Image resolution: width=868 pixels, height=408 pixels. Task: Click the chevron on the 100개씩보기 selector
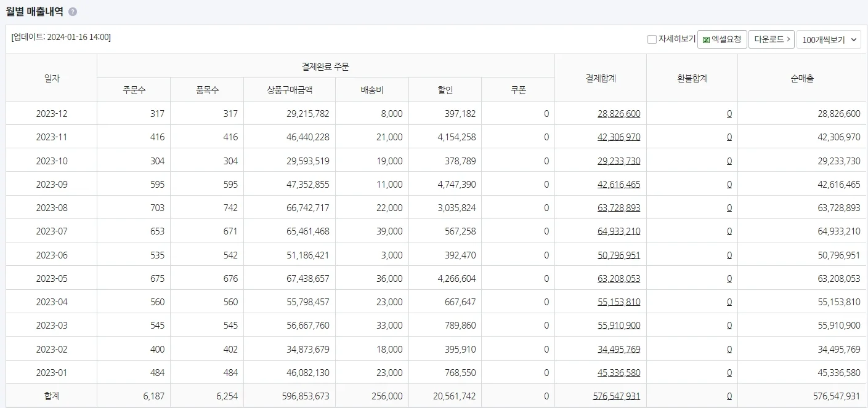point(855,39)
